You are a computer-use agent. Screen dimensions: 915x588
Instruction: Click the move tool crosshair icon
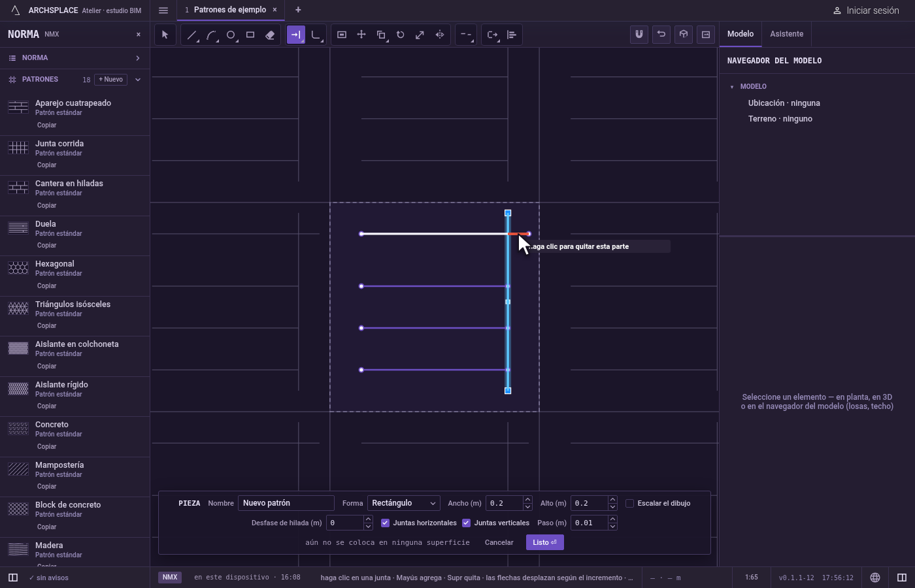(x=361, y=35)
